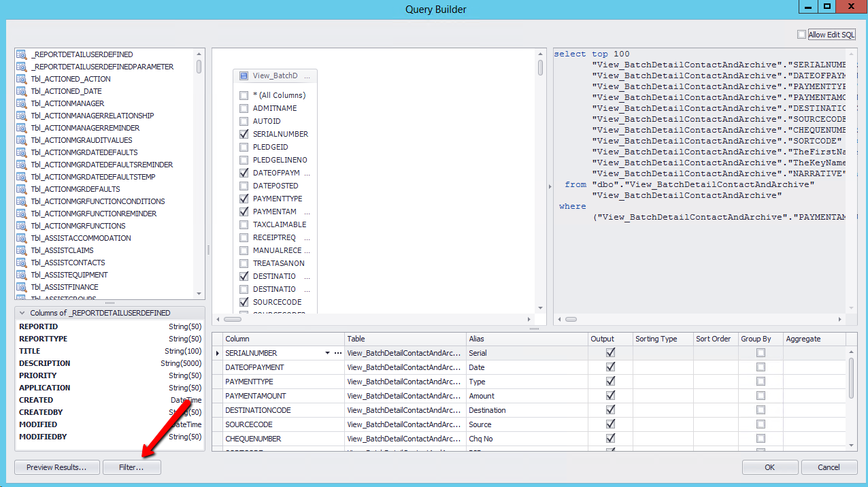Select the Tbl_ACTIONMGRDATEDEFAULTSTEMP table icon
Screen dimensions: 868x487
point(21,177)
